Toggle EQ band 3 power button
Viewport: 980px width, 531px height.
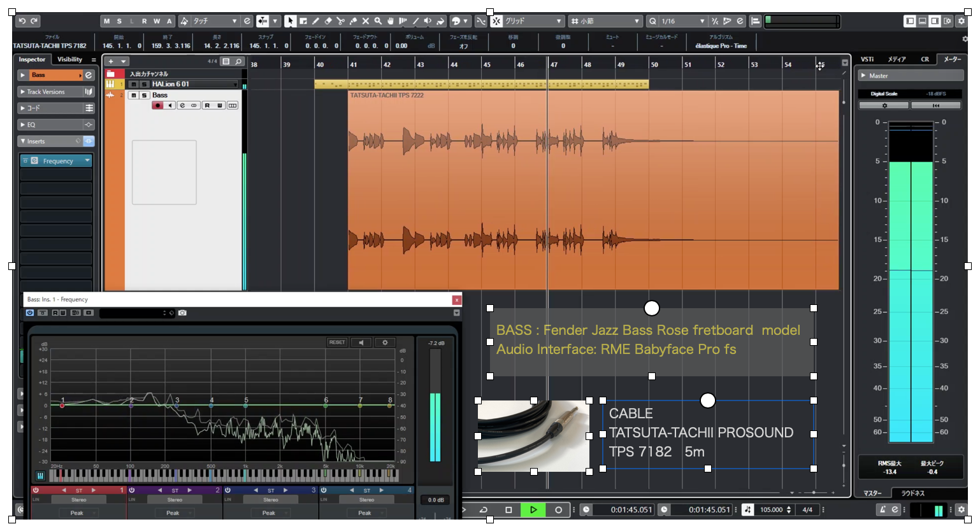pyautogui.click(x=227, y=490)
